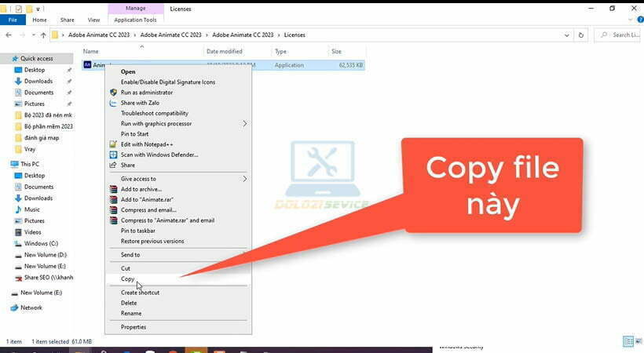Viewport: 644px width, 353px height.
Task: Choose Copy from the context menu
Action: 127,278
